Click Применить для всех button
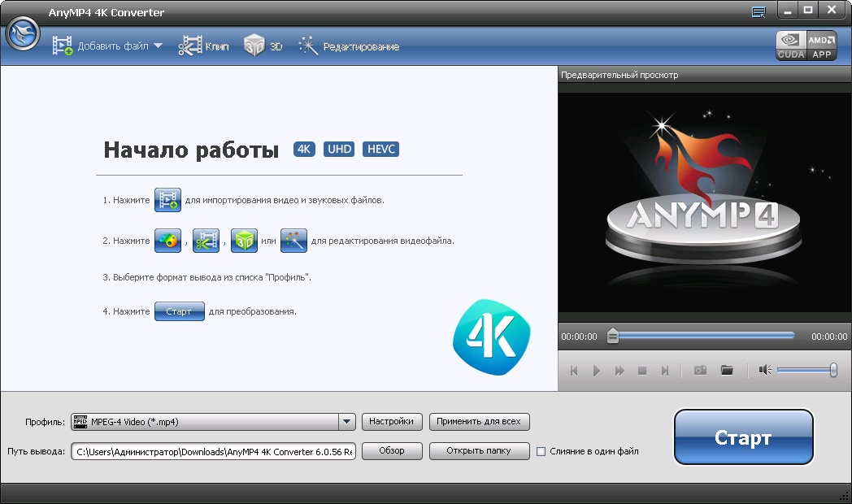852x504 pixels. [480, 421]
